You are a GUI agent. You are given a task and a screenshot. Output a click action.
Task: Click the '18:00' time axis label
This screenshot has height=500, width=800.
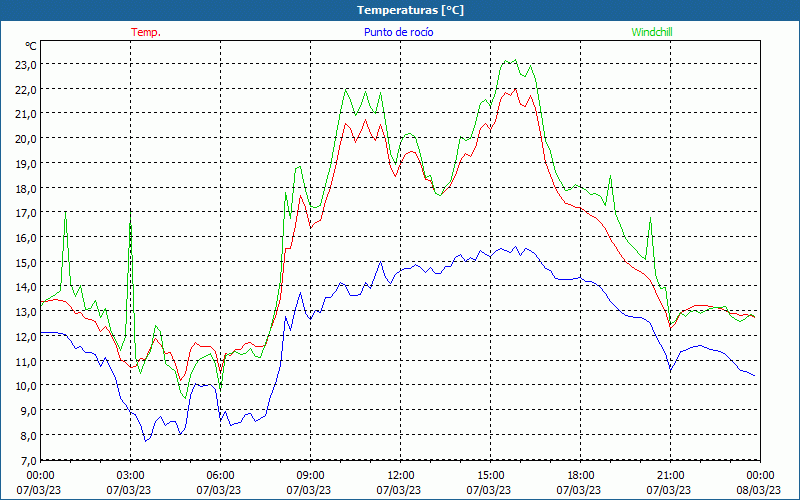click(x=581, y=476)
